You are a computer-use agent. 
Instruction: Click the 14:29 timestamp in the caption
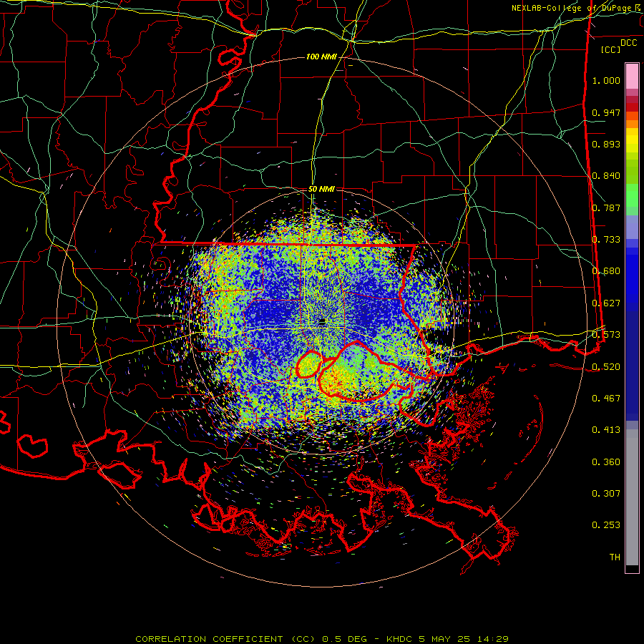[492, 639]
